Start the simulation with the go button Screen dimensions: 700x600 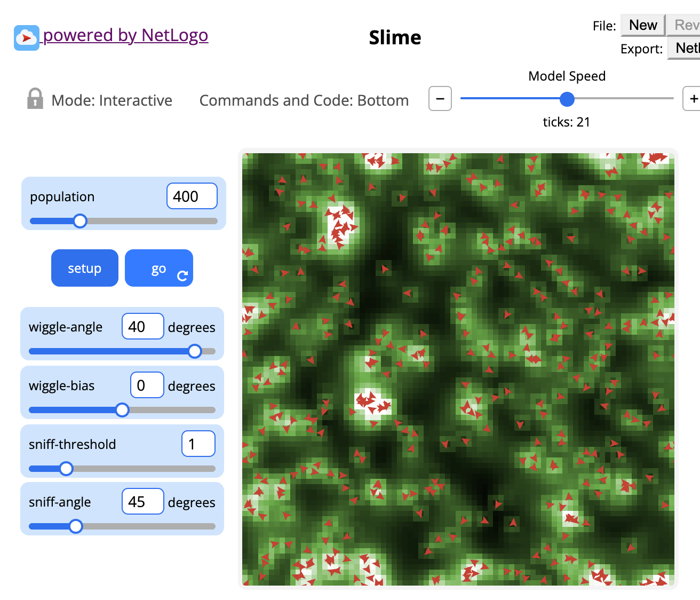click(158, 268)
